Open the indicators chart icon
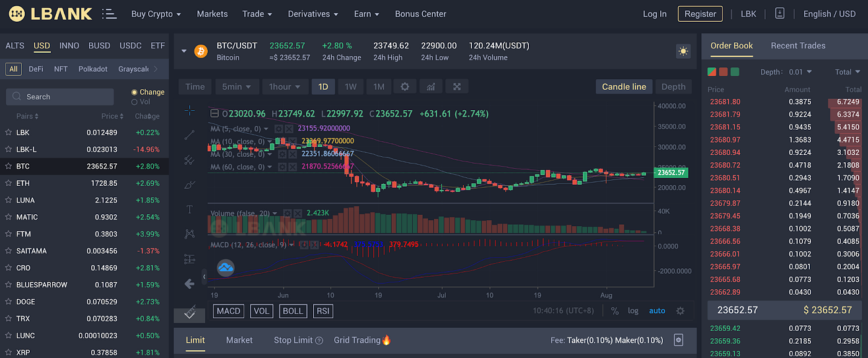The image size is (868, 358). [x=431, y=87]
